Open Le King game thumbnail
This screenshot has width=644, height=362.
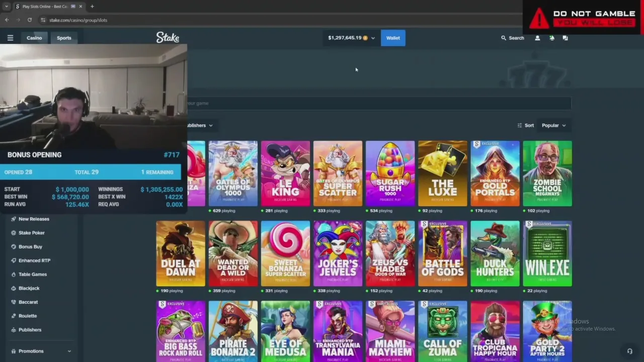tap(285, 173)
